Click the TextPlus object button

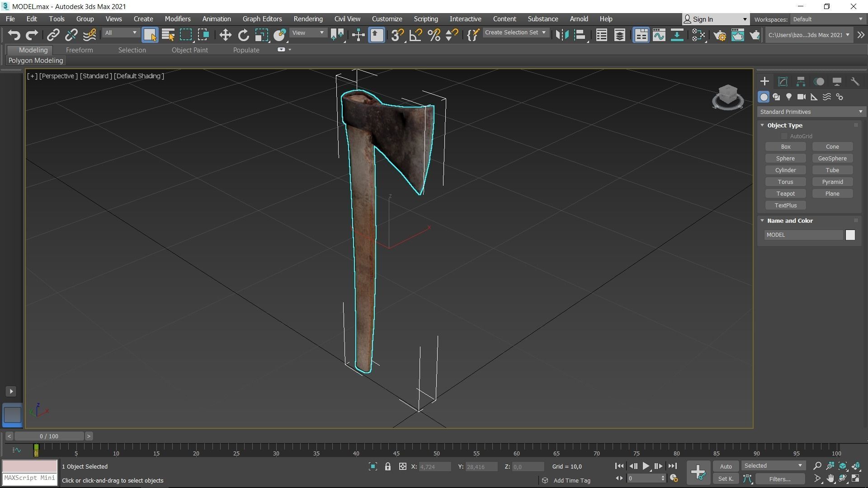click(785, 205)
